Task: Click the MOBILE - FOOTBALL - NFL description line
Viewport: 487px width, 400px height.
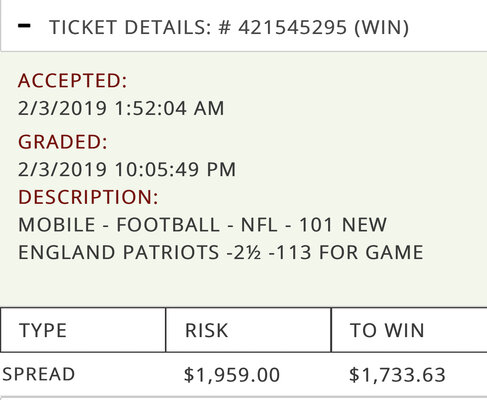Action: pyautogui.click(x=202, y=225)
